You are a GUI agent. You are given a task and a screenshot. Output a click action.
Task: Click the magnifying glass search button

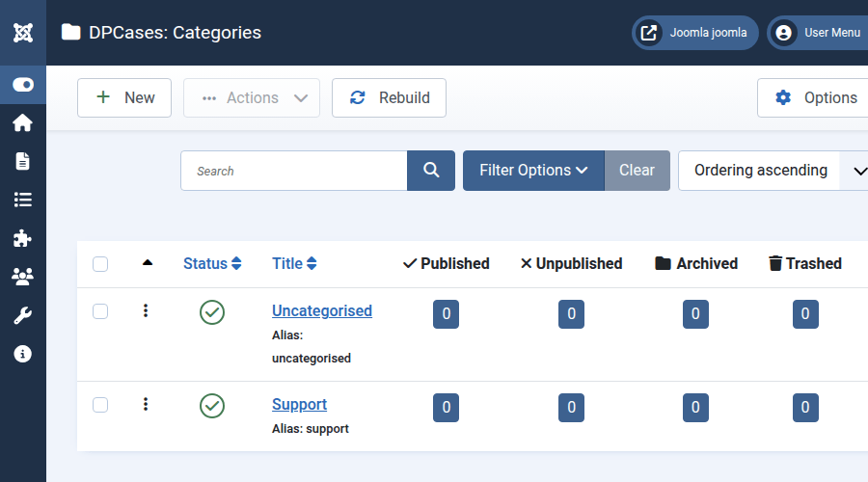pyautogui.click(x=431, y=171)
